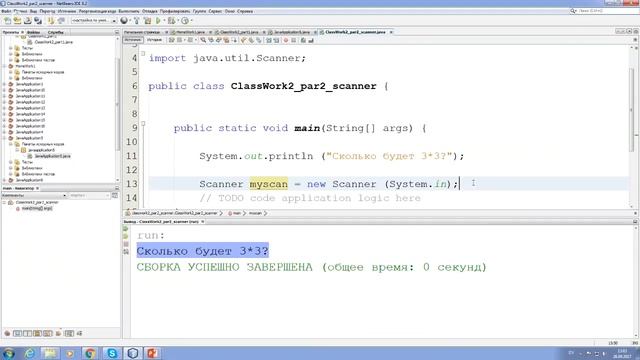Click the Find Selection magnifier icon
This screenshot has width=640, height=360.
pyautogui.click(x=203, y=40)
